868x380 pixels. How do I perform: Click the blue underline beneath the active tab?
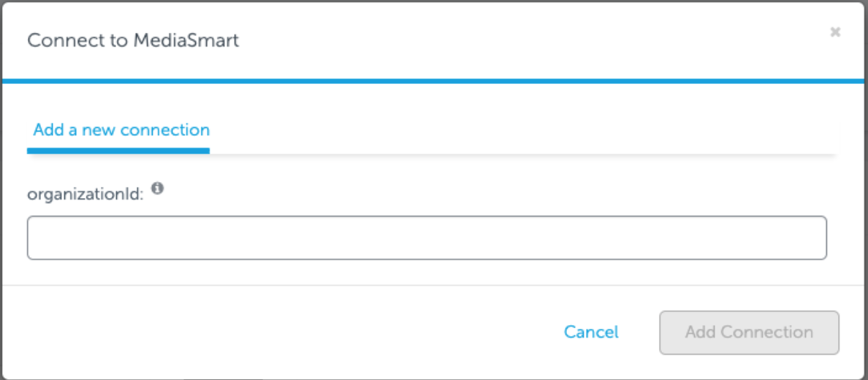[x=118, y=151]
